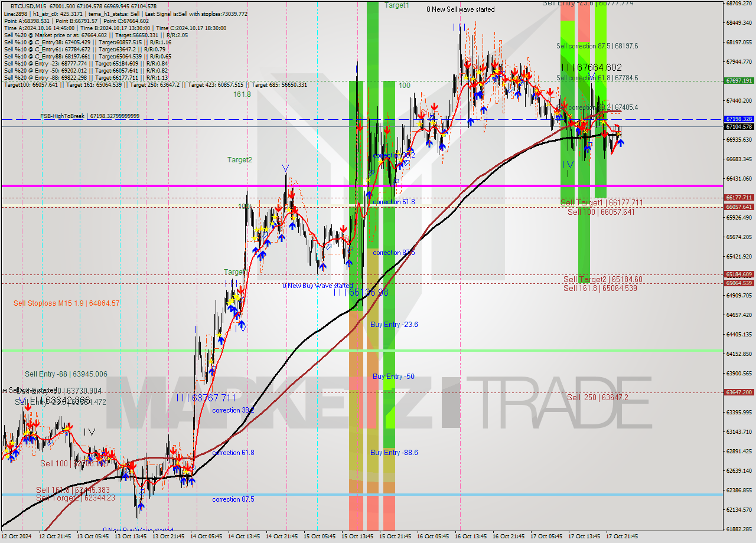Click '14 Oct 21:45' on the time axis
The height and width of the screenshot is (543, 756).
[282, 537]
